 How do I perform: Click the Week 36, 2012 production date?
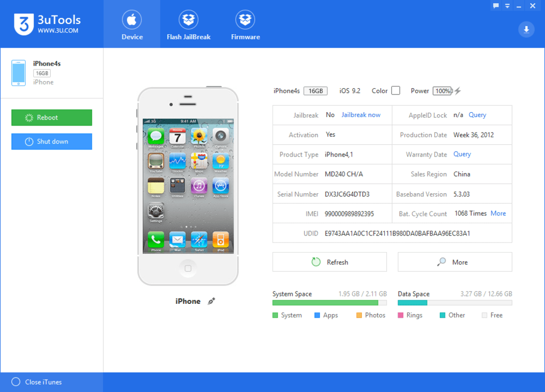tap(473, 135)
